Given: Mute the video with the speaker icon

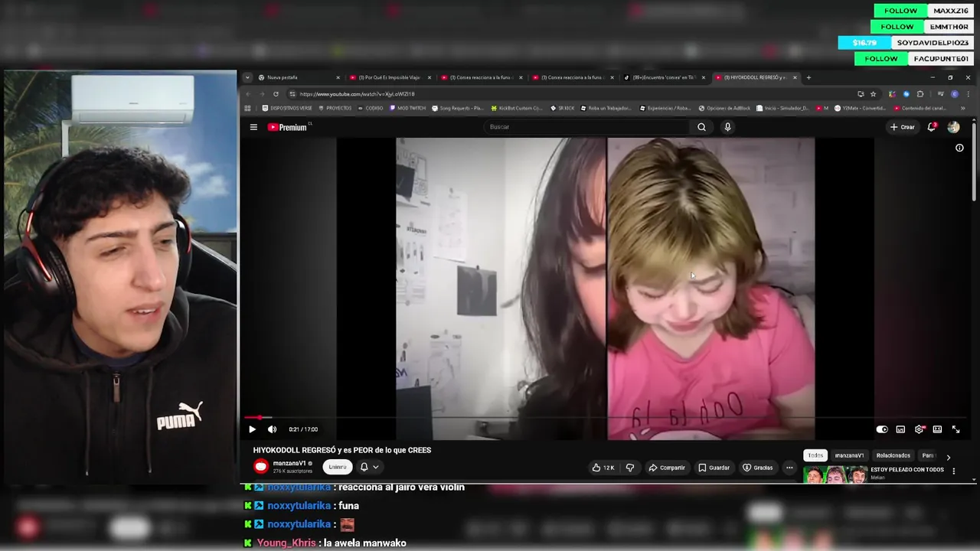Looking at the screenshot, I should point(272,429).
